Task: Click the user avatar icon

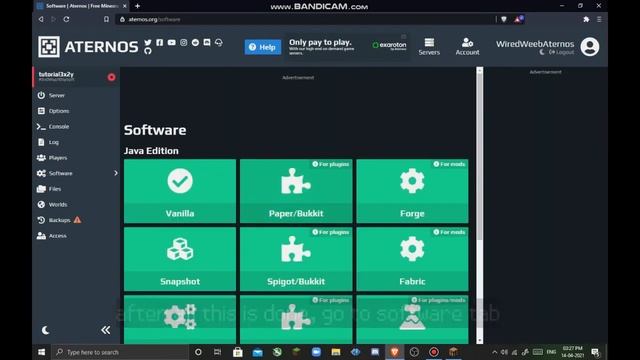Action: 590,47
